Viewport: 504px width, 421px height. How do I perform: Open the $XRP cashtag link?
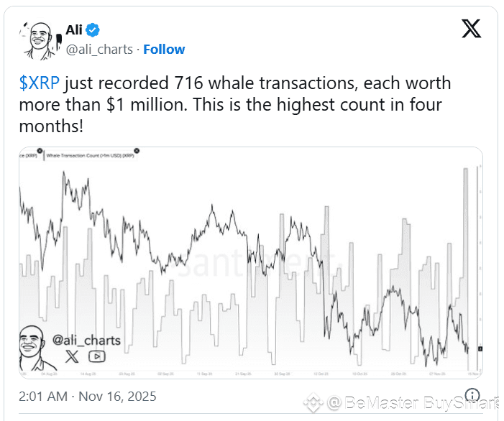click(40, 83)
